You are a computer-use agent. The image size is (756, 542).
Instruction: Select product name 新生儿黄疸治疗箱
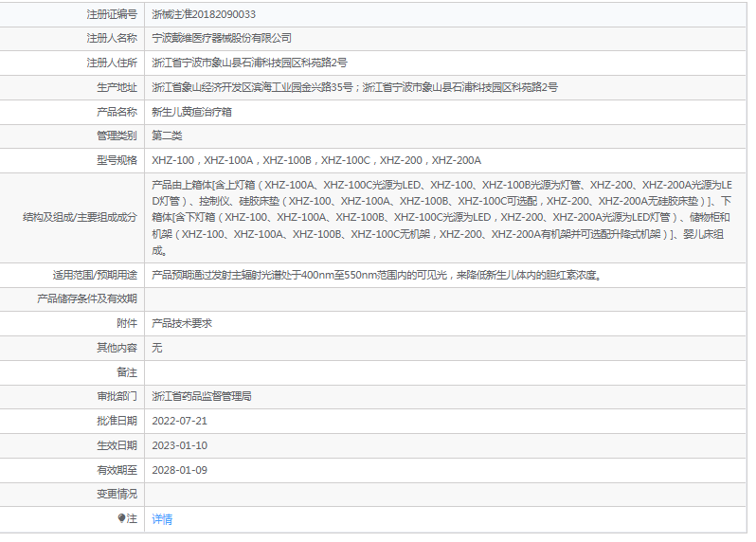pyautogui.click(x=191, y=112)
